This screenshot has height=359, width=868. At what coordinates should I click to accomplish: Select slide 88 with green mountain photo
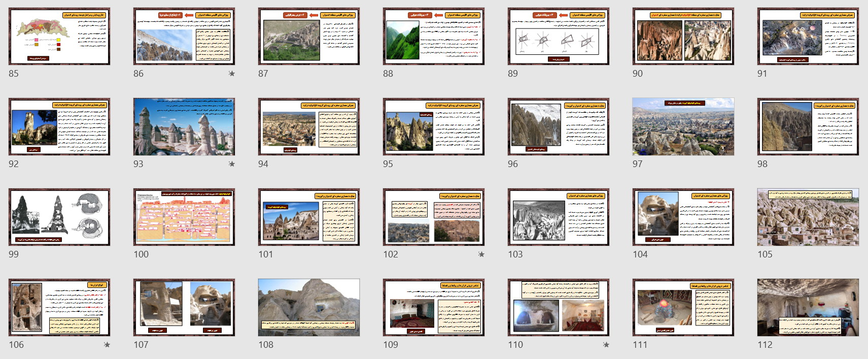click(x=434, y=36)
